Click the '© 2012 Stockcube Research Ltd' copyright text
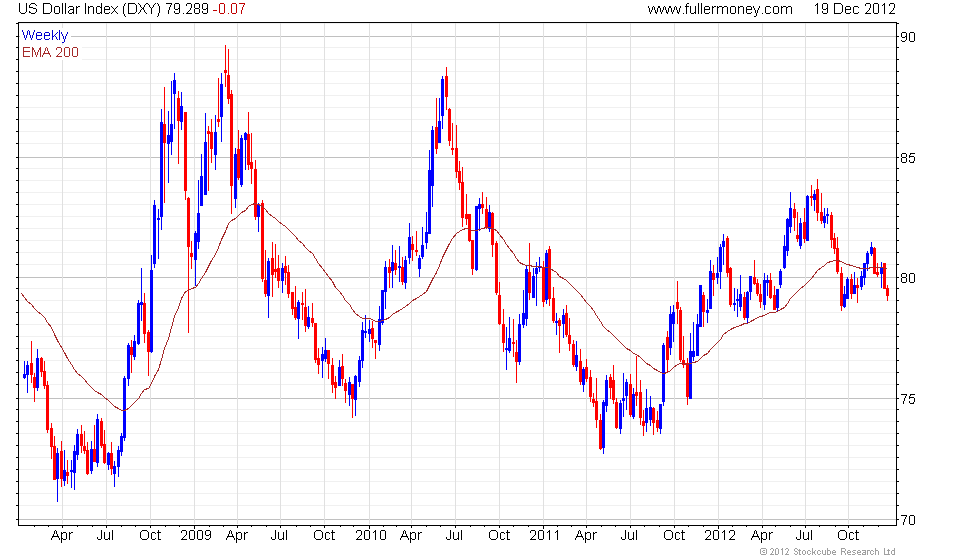 pos(828,552)
